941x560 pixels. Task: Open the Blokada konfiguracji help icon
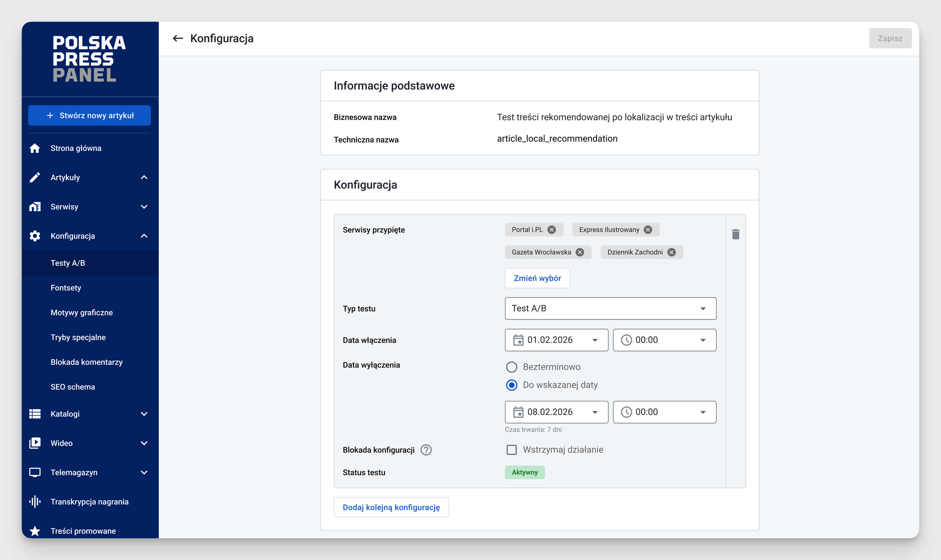pos(426,450)
